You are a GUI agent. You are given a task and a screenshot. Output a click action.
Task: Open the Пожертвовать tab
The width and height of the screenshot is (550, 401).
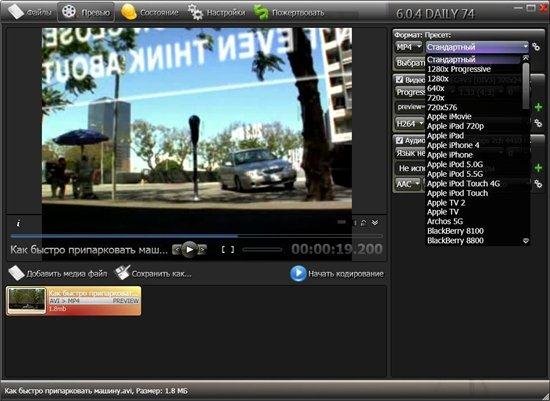[x=289, y=12]
